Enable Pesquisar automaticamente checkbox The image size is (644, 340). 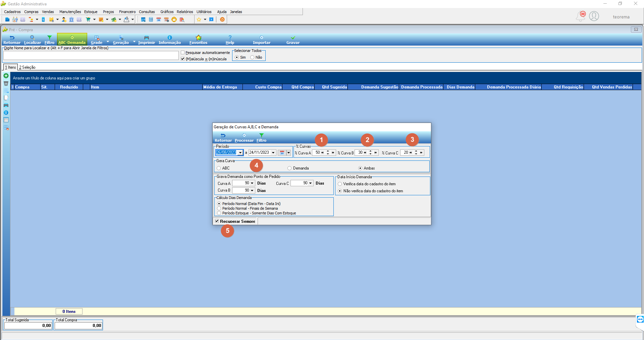pyautogui.click(x=183, y=53)
